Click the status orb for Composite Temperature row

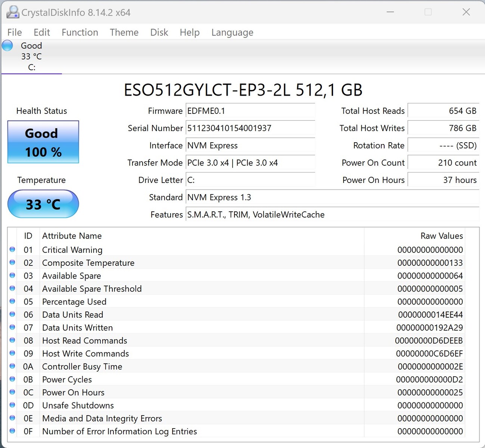coord(12,262)
